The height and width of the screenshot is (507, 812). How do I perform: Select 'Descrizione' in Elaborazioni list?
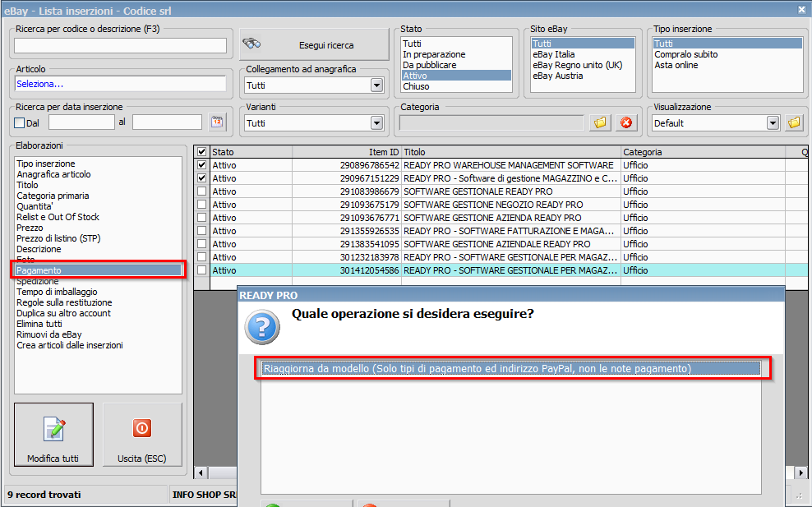coord(98,249)
